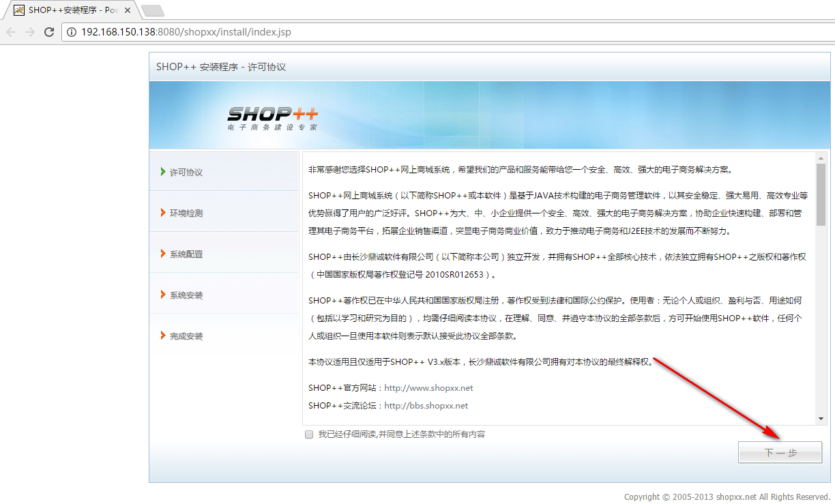The image size is (835, 504).
Task: Open the http://bbs.shopxx.net forum link
Action: pyautogui.click(x=426, y=406)
